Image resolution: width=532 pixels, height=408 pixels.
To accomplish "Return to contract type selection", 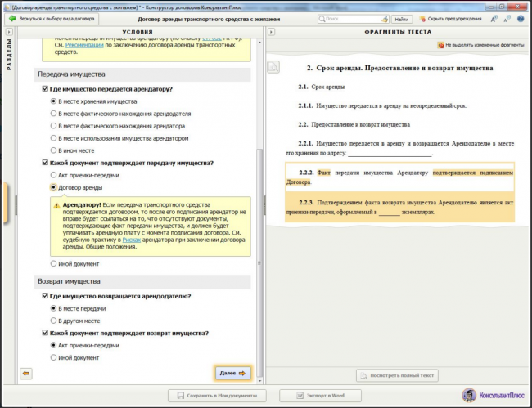I will click(52, 19).
